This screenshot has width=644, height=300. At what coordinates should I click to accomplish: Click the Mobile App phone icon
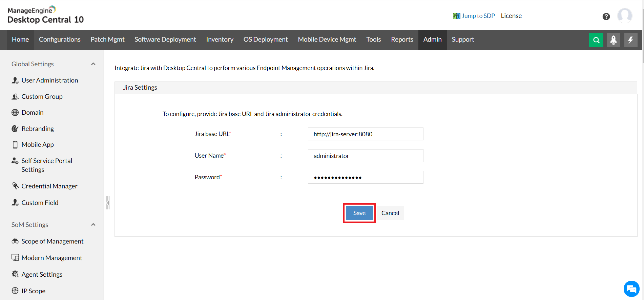point(15,145)
